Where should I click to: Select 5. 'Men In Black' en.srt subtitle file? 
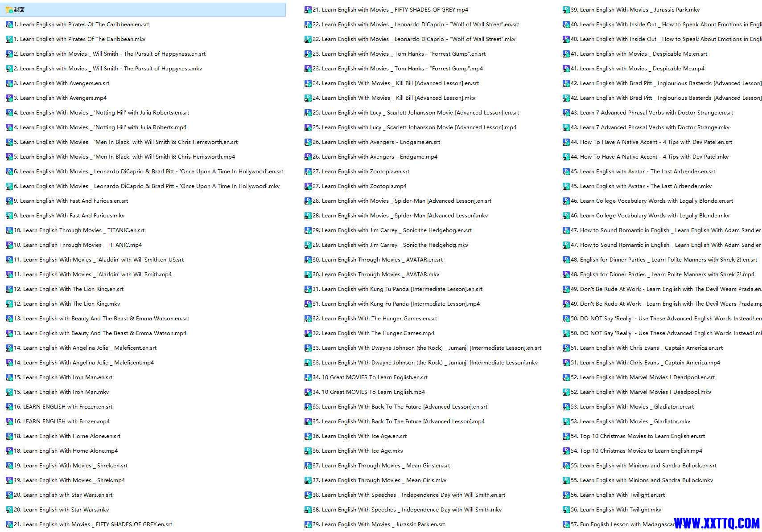pyautogui.click(x=126, y=142)
